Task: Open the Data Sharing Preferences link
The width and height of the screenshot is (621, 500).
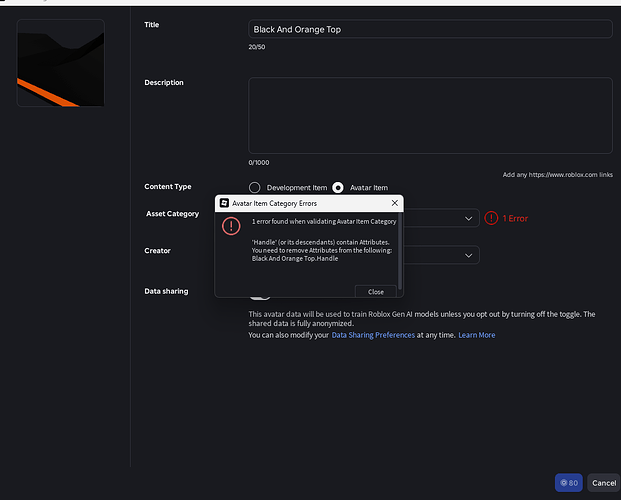Action: [x=373, y=335]
